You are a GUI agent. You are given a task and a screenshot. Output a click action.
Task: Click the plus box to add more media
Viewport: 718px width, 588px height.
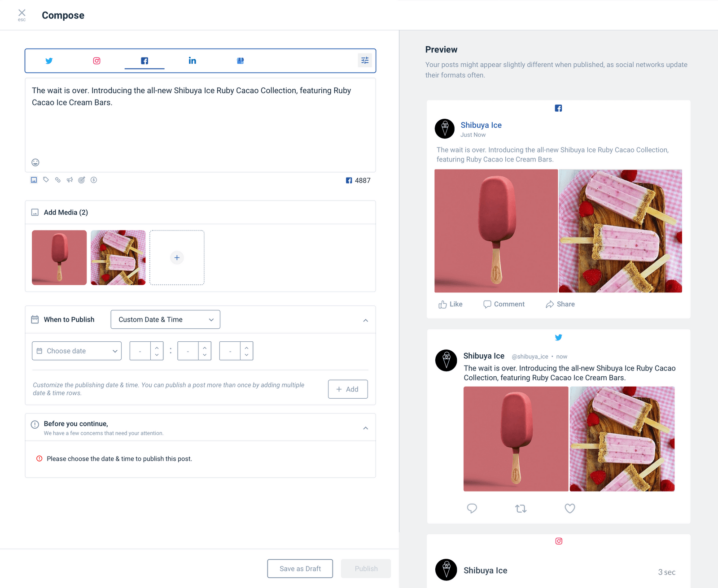(x=177, y=257)
